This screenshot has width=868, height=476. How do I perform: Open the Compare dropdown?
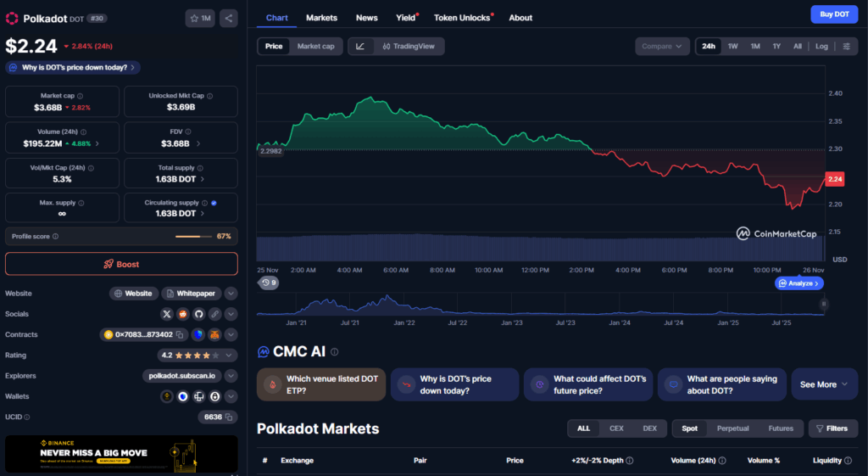pyautogui.click(x=662, y=47)
